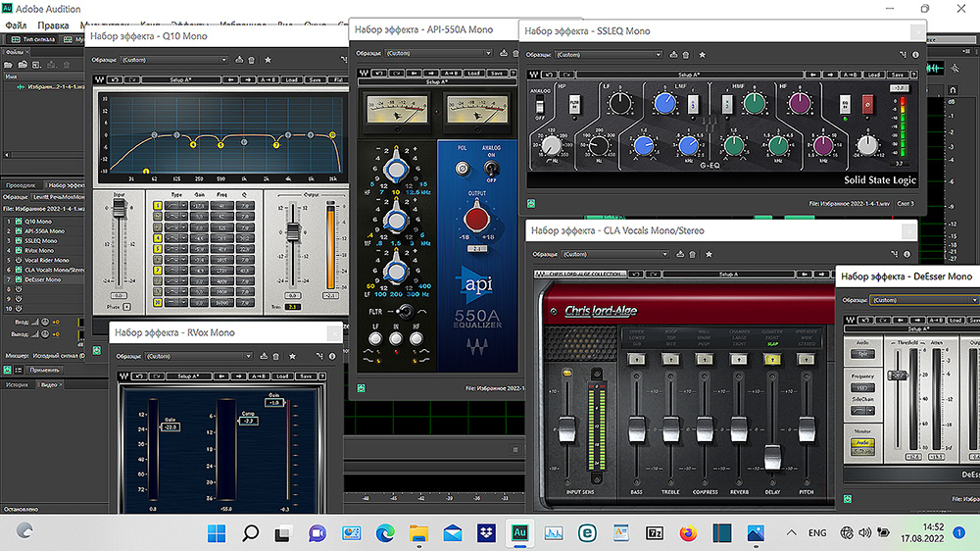Click Waves logo icon in SSLEQ toolbar

coord(533,75)
